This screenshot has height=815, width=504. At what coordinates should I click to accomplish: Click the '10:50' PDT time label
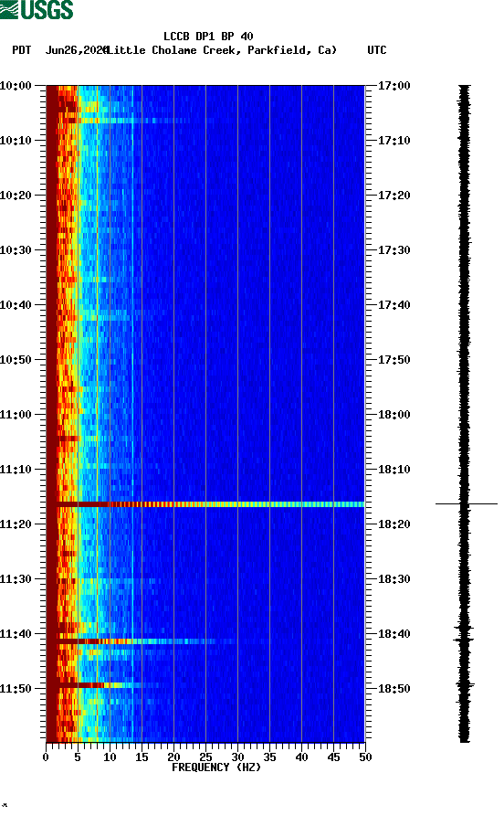16,360
